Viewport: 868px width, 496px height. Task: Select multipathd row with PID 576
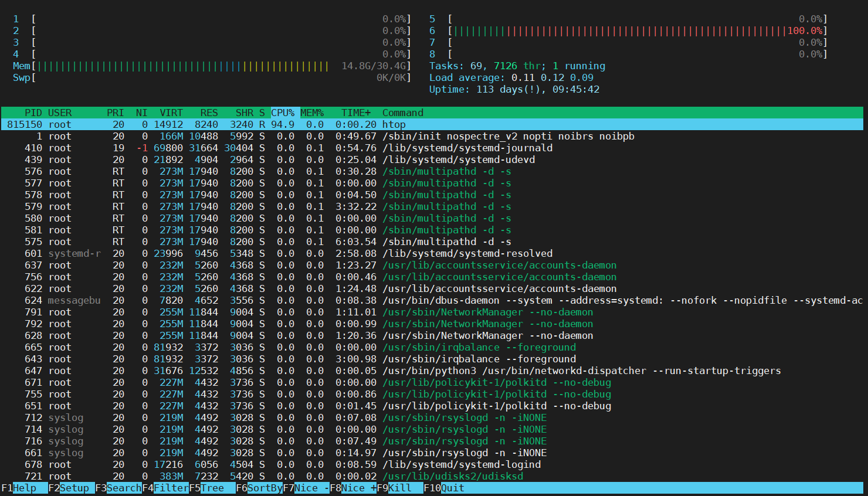point(432,171)
